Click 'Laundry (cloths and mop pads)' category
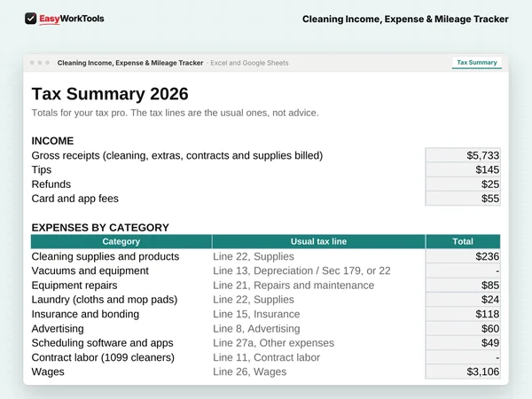Screen dimensions: 532x399 point(105,300)
